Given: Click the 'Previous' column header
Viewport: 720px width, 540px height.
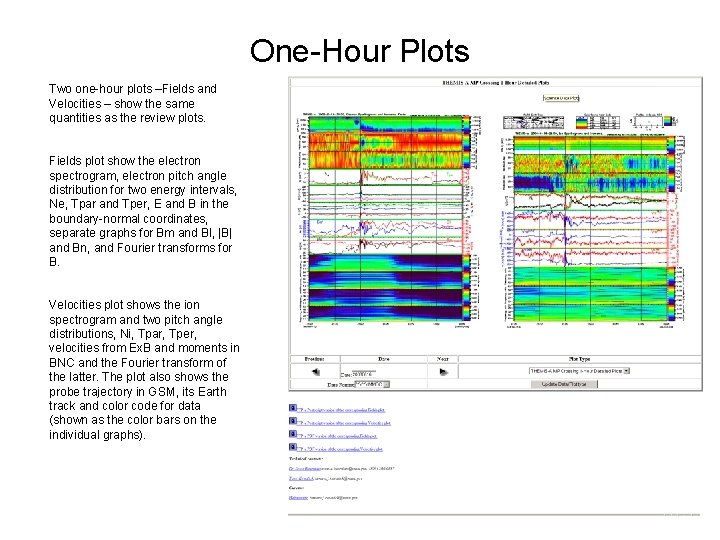Looking at the screenshot, I should coord(315,359).
